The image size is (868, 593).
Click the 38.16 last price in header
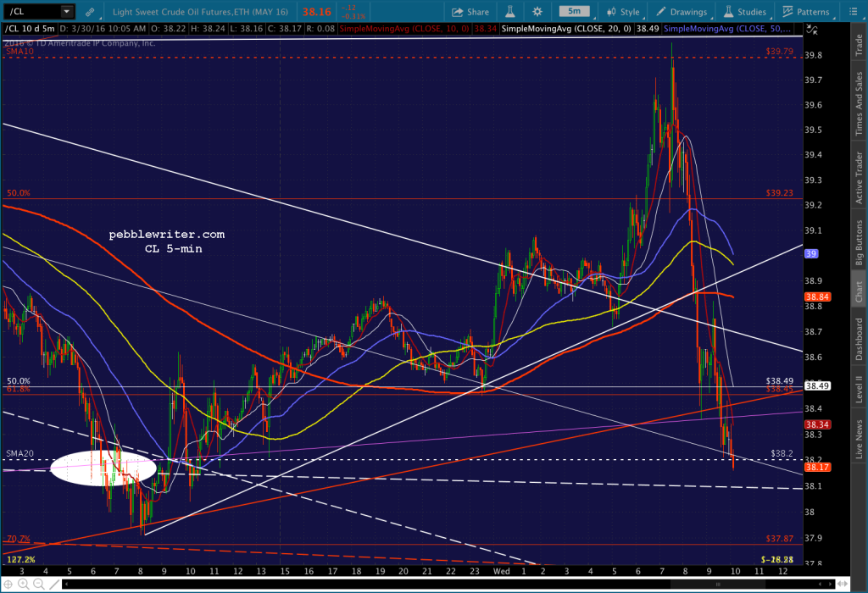[x=317, y=12]
